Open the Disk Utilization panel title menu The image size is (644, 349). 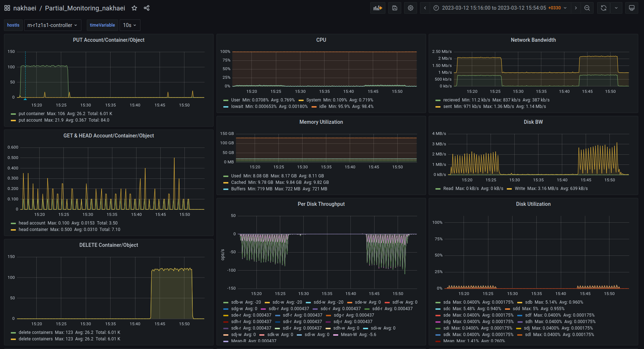(x=533, y=204)
